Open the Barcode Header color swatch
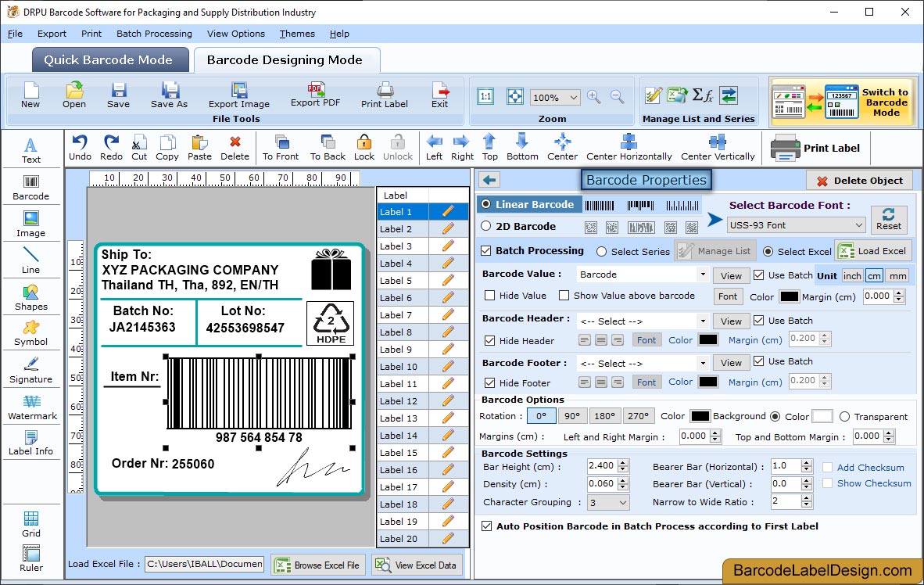 click(x=707, y=339)
